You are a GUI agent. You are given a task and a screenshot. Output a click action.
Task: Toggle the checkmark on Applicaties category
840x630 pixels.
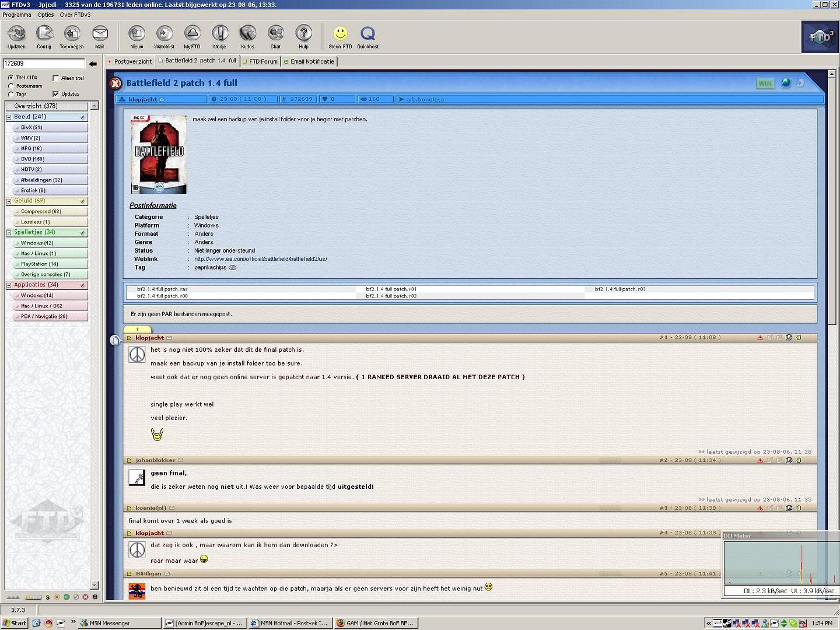pyautogui.click(x=82, y=285)
